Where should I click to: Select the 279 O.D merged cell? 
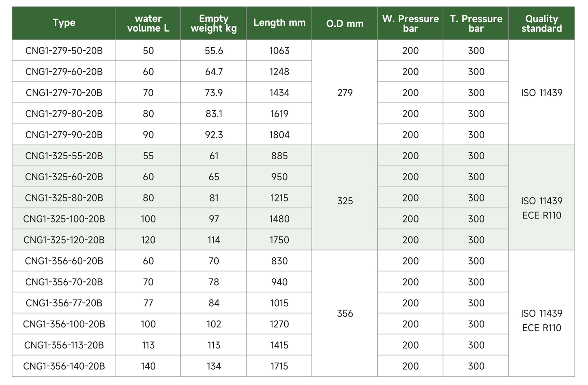click(345, 92)
